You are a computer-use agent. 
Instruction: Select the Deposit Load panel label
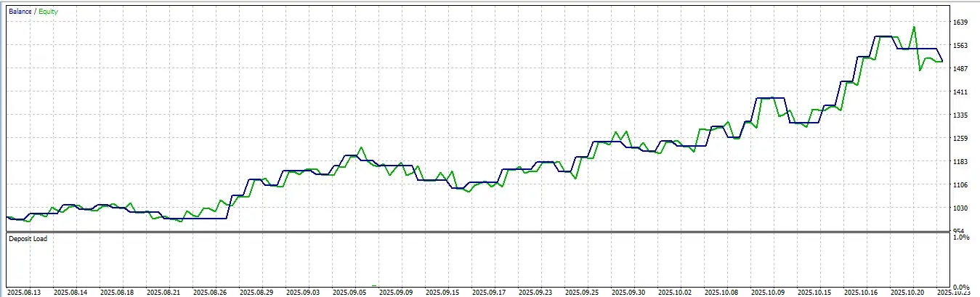click(27, 238)
